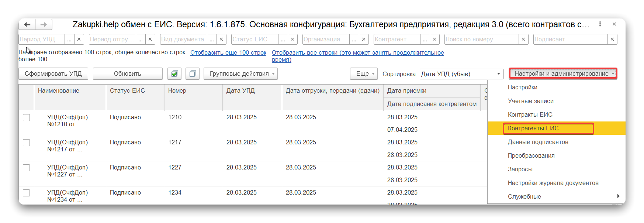644x223 pixels.
Task: Clear the Контрагент filter
Action: [x=434, y=39]
